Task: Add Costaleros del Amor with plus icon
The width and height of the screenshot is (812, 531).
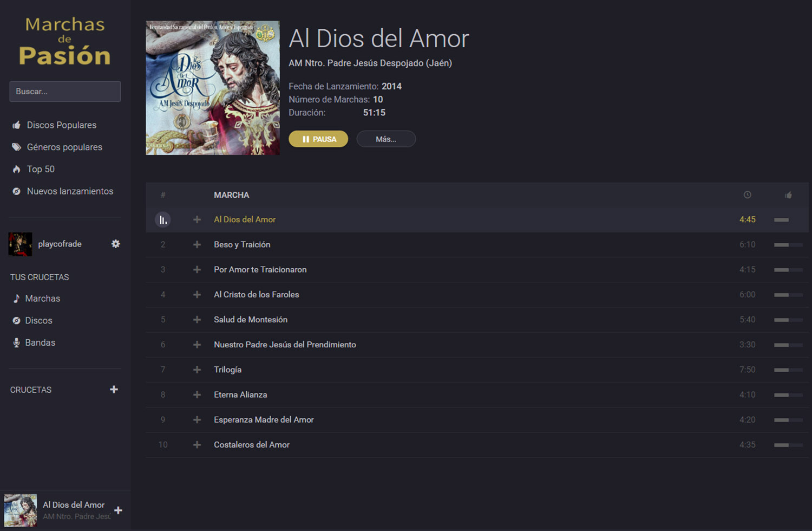Action: [197, 445]
